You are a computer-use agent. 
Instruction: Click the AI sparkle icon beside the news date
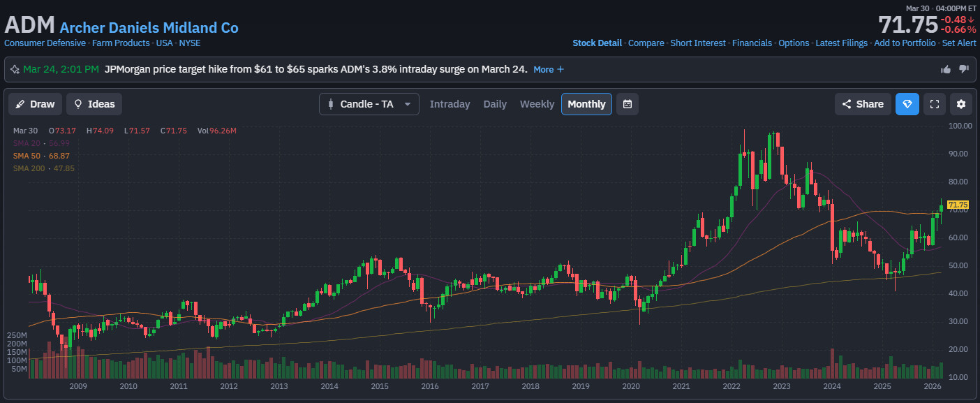coord(15,69)
